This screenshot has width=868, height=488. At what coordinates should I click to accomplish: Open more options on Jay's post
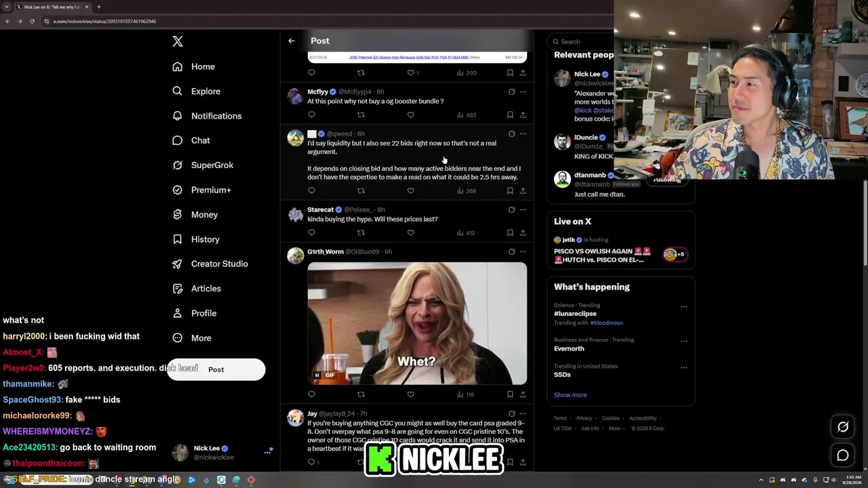pos(523,413)
